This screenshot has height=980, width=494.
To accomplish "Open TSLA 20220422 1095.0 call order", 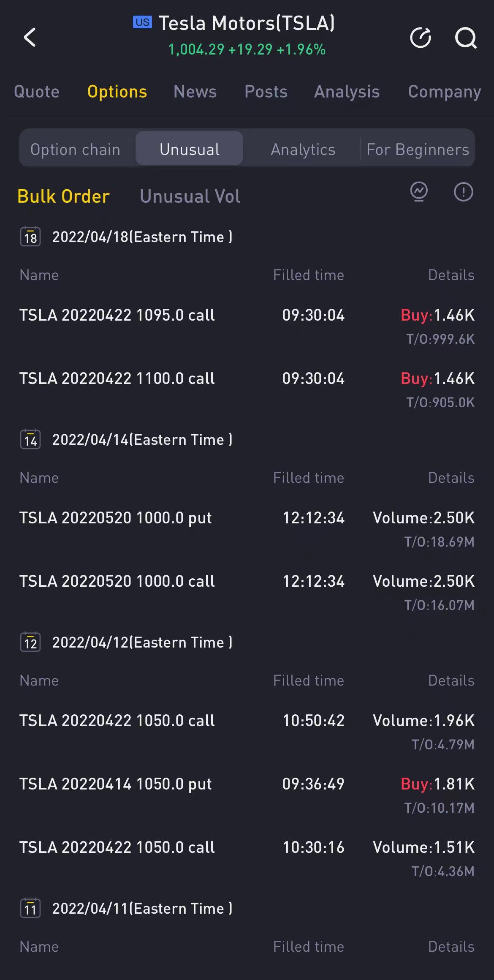I will tap(117, 315).
